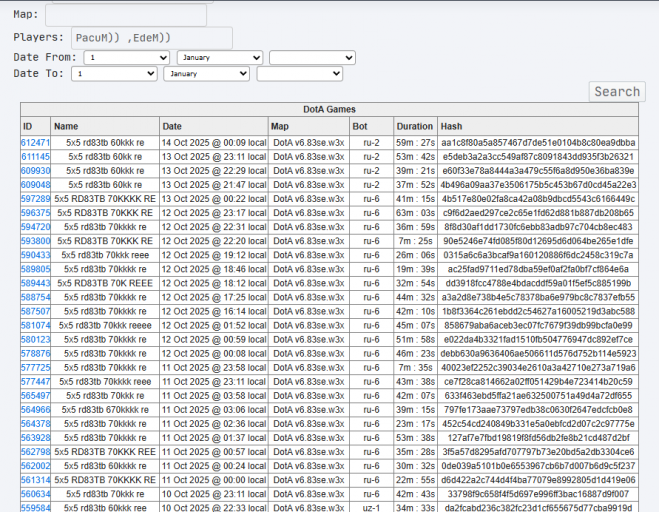
Task: Open game ID 577447
Action: coord(35,382)
